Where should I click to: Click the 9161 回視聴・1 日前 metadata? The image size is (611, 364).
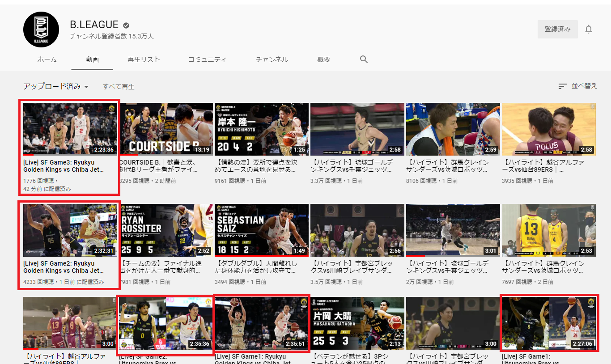[241, 181]
